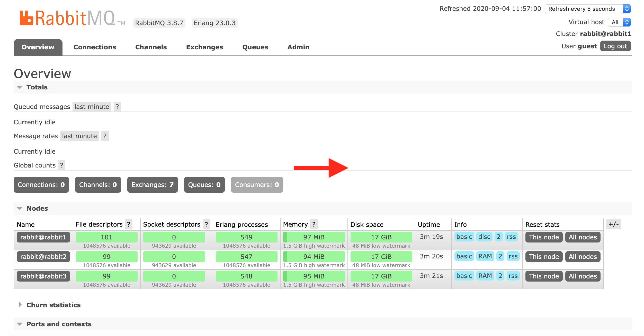The image size is (644, 336).
Task: Reset stats for This node on rabbit3
Action: 544,276
